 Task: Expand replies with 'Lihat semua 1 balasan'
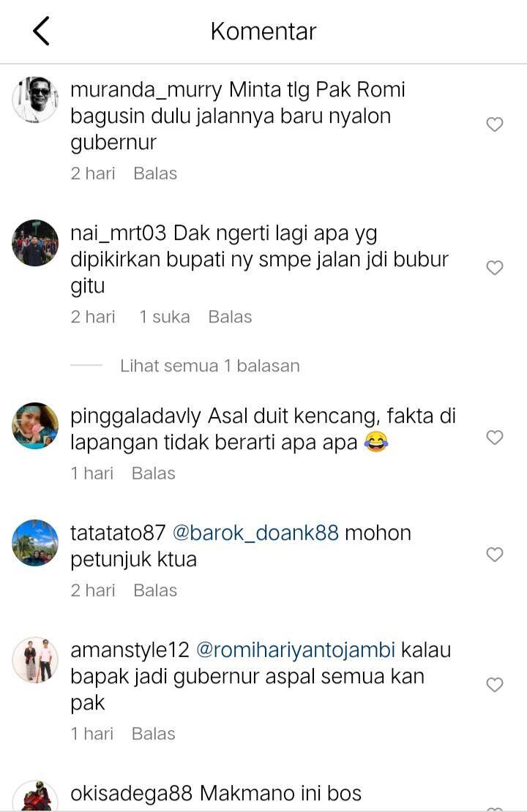[210, 366]
